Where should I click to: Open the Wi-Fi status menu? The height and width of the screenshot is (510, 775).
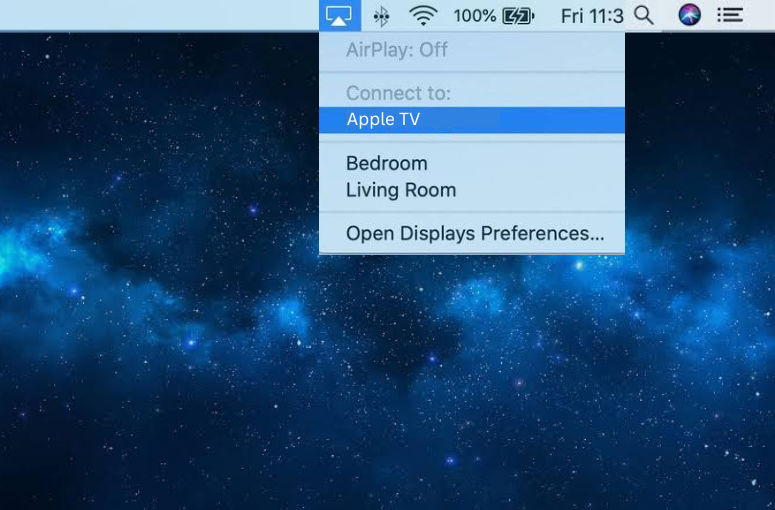[x=423, y=16]
